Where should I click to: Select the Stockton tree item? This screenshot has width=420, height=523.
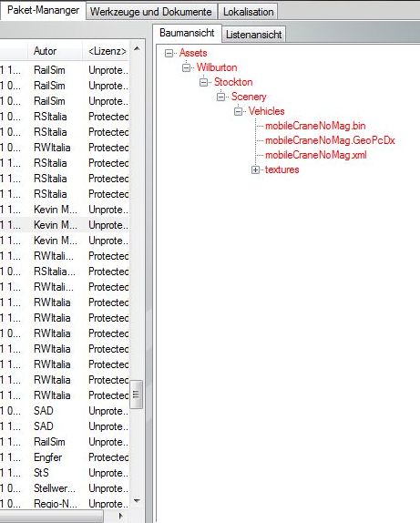(233, 82)
